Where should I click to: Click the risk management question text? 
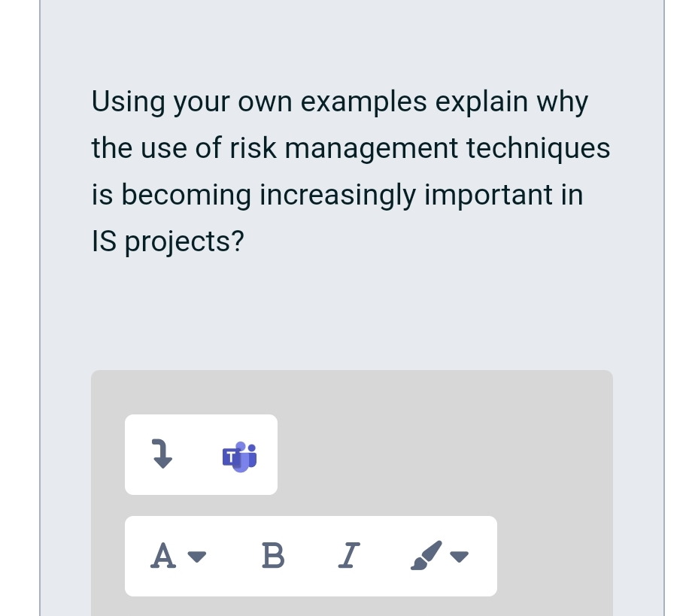click(x=351, y=171)
